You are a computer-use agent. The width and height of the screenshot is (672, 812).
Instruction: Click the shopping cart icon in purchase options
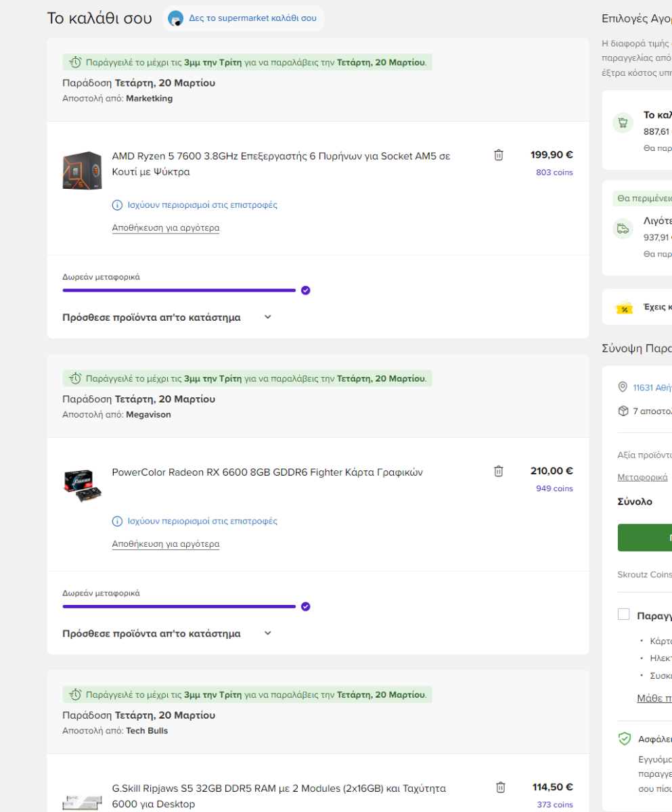coord(622,123)
